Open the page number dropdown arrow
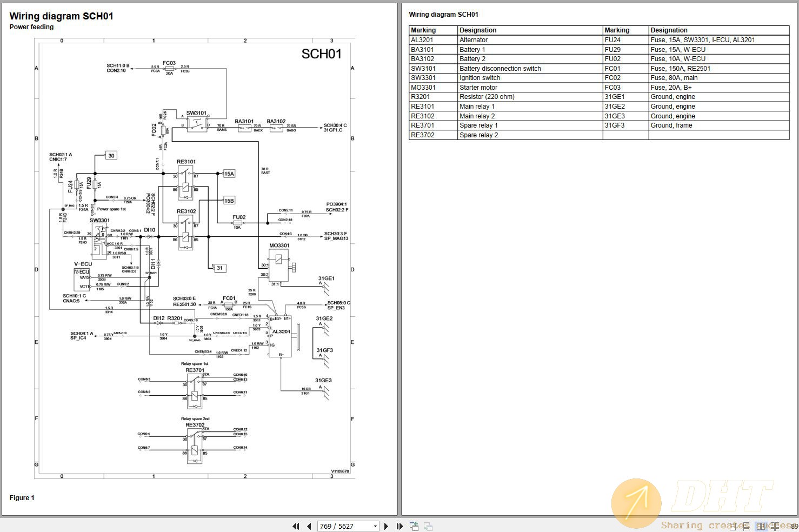The image size is (799, 532). [375, 526]
